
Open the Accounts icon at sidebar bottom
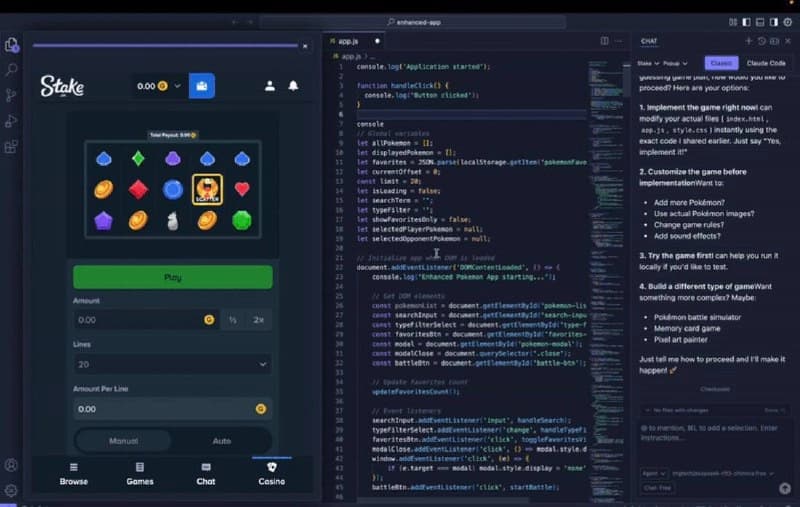(11, 465)
